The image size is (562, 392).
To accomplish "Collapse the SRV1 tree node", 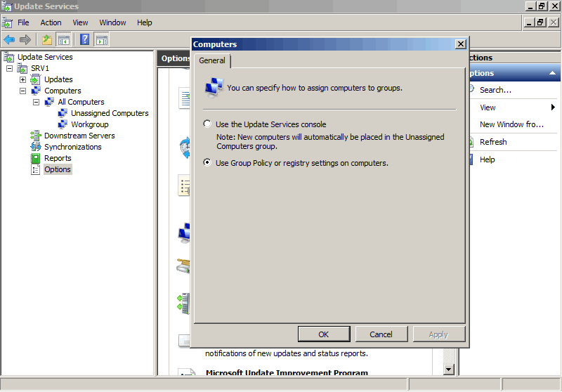I will [x=9, y=68].
